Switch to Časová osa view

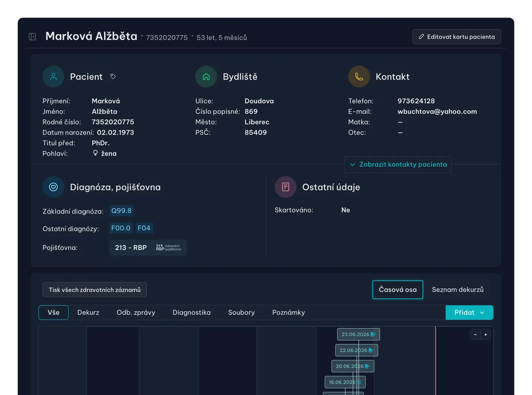click(x=398, y=289)
